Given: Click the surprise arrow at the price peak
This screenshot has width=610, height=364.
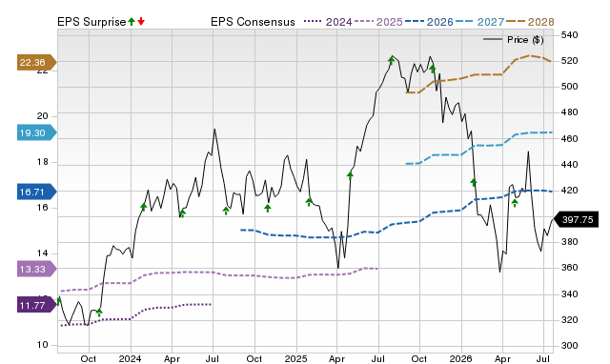Looking at the screenshot, I should (391, 61).
